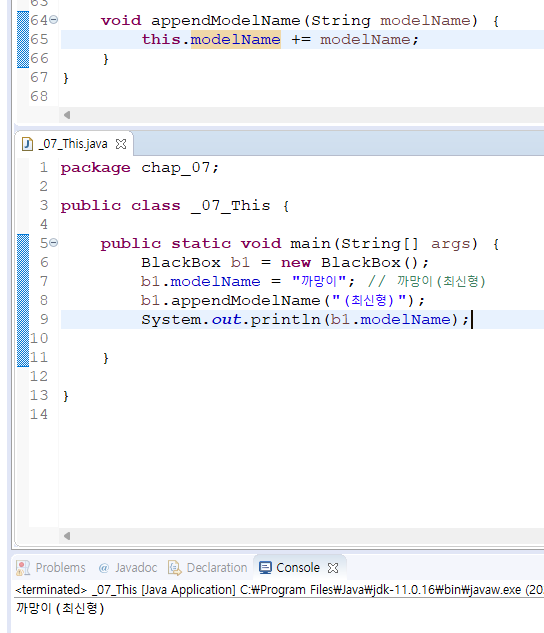Click left scroll arrow in upper editor
The height and width of the screenshot is (633, 544).
tap(67, 115)
